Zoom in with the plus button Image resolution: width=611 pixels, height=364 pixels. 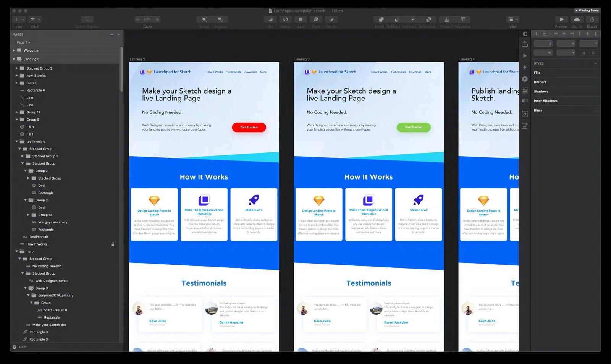[157, 19]
